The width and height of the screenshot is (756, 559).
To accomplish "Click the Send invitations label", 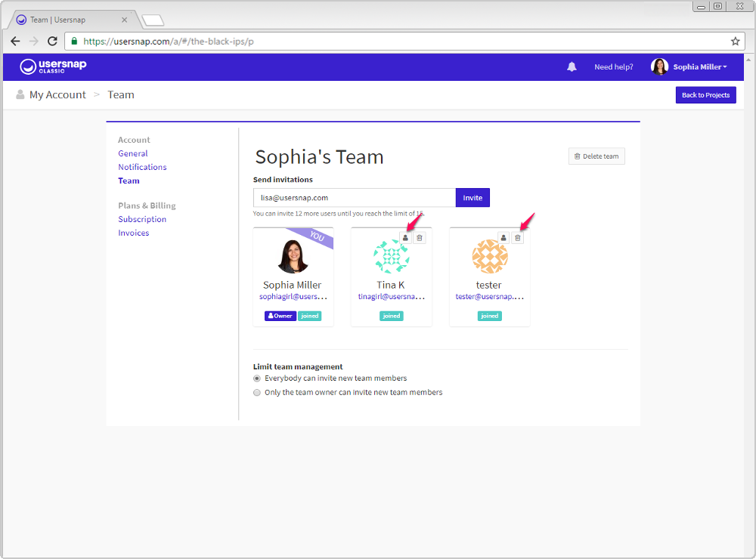I will pyautogui.click(x=283, y=180).
